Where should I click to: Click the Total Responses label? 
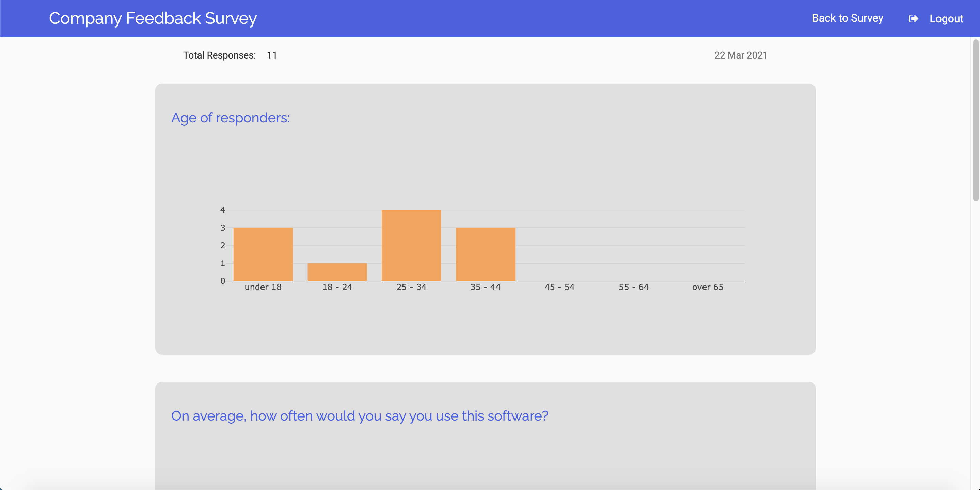coord(220,55)
